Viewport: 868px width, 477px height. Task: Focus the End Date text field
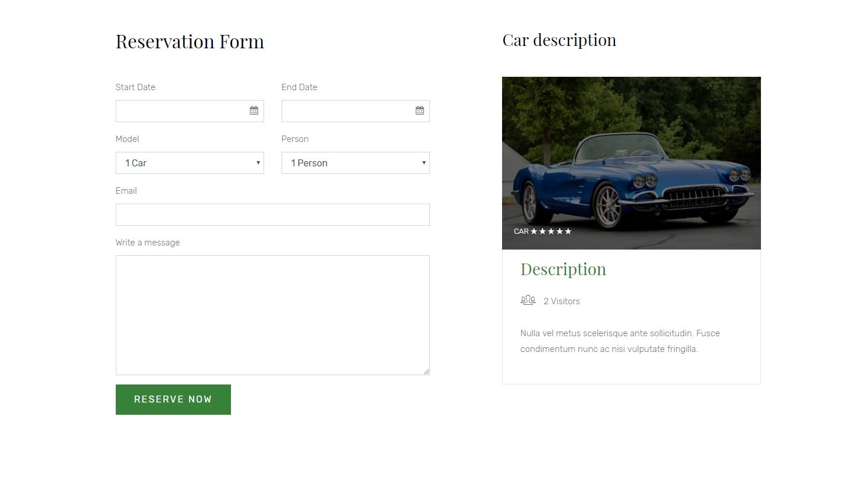(347, 111)
